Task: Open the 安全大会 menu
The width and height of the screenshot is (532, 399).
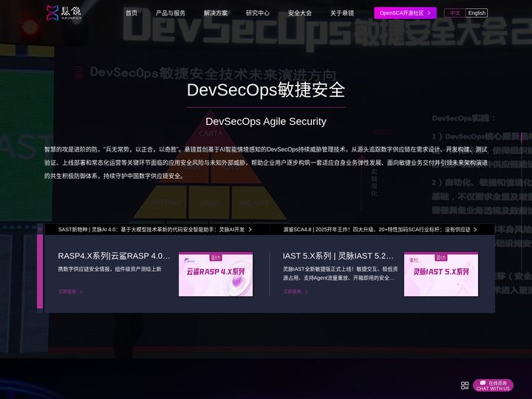Action: (x=300, y=13)
